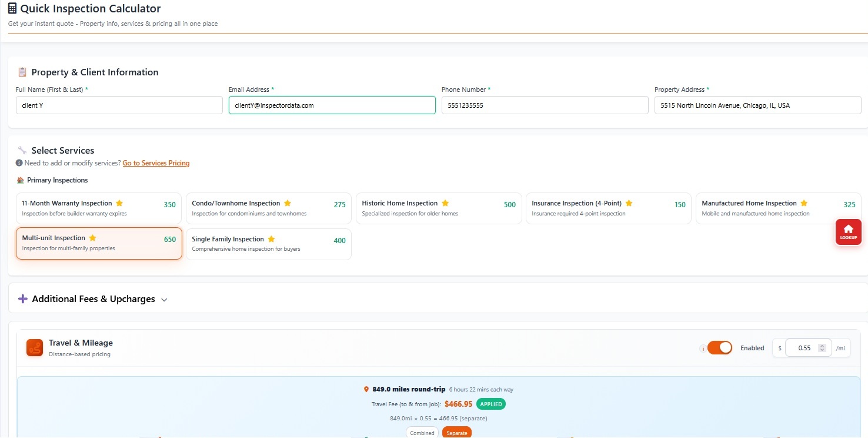The height and width of the screenshot is (438, 868).
Task: Click the calculator icon in the page title
Action: 12,9
